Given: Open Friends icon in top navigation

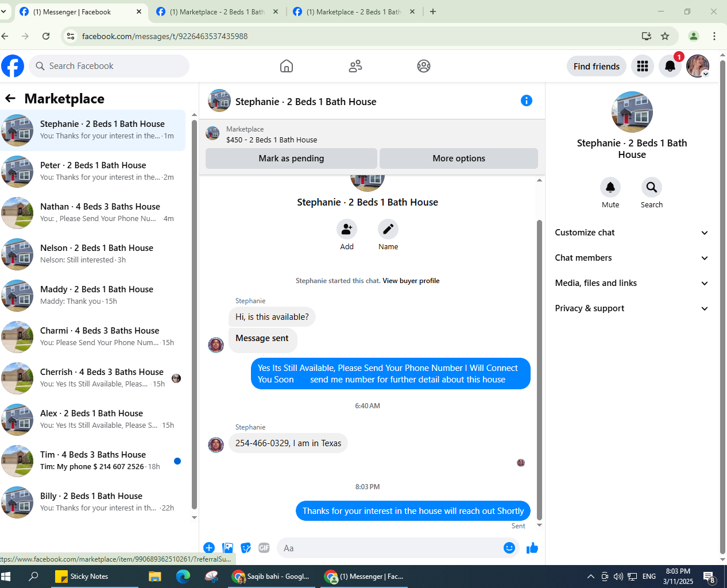Looking at the screenshot, I should (x=355, y=66).
